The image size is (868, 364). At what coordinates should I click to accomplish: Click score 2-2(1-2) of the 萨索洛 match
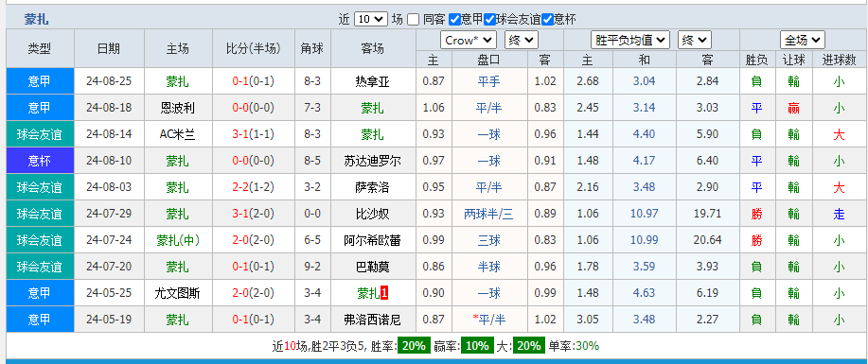click(254, 187)
